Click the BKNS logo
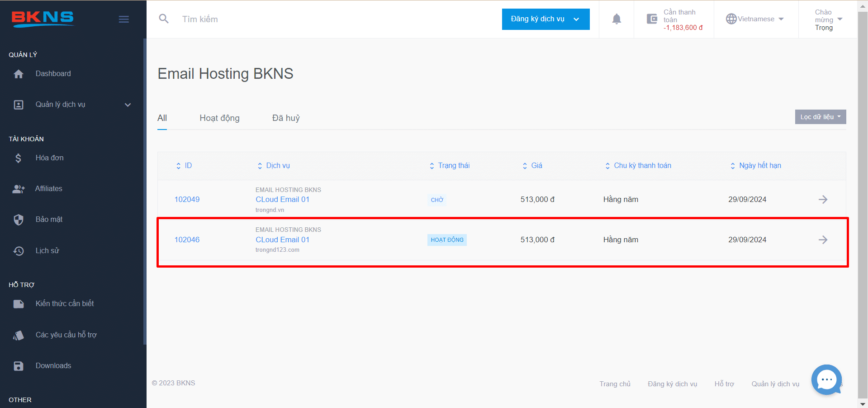This screenshot has height=408, width=868. [43, 19]
